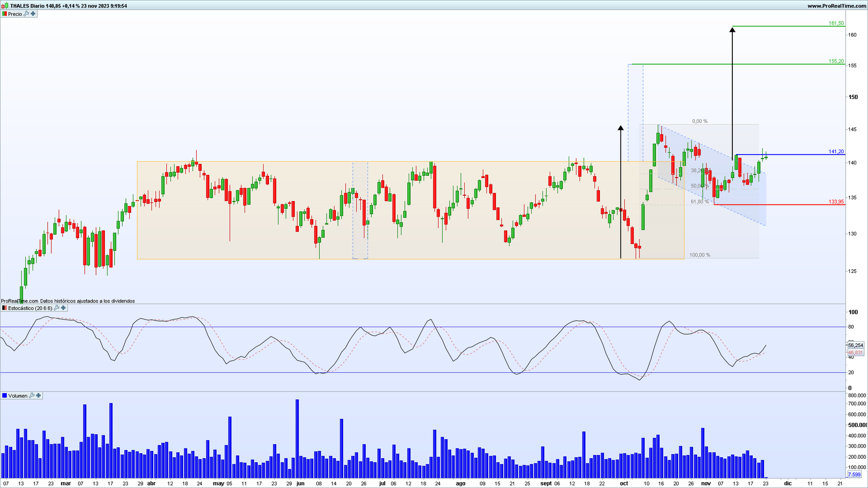Screen dimensions: 868x488
Task: Click the 161,50 green target price label
Action: coord(836,23)
